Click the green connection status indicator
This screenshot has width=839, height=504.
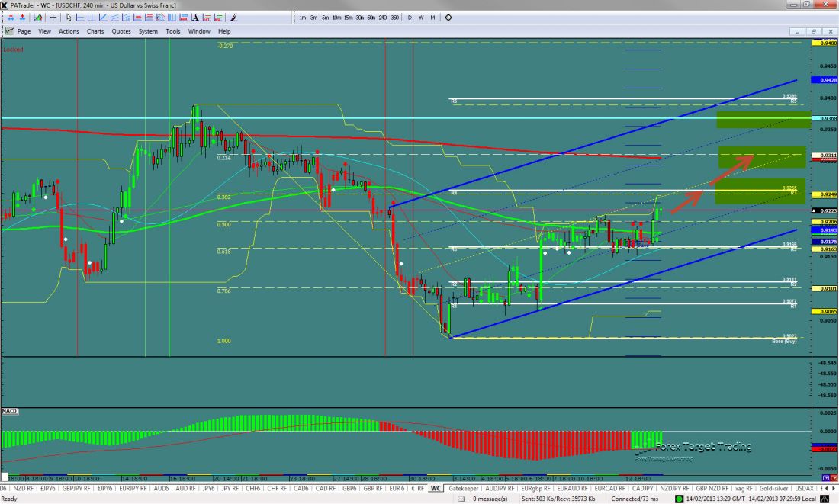click(x=679, y=498)
